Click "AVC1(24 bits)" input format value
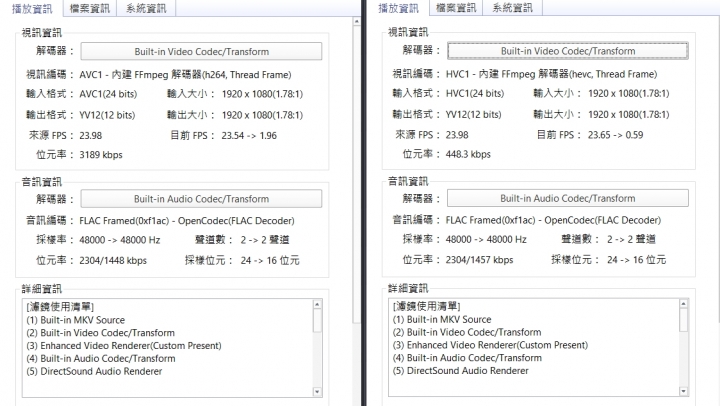 pos(108,95)
